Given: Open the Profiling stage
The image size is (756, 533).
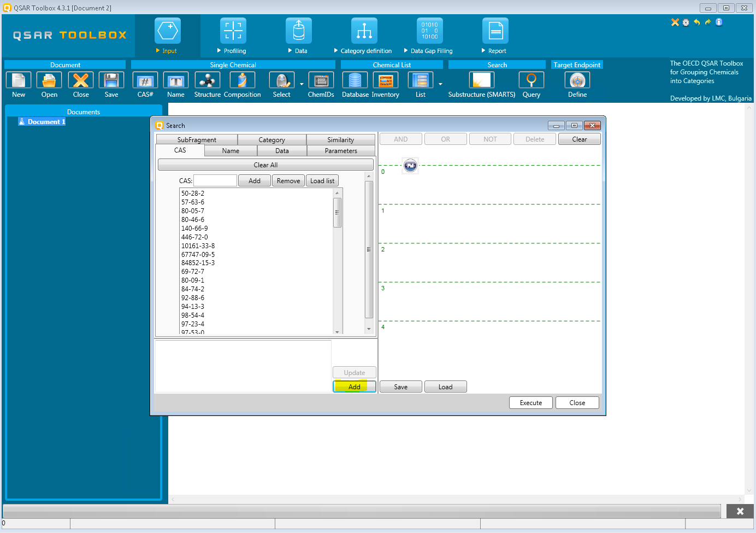Looking at the screenshot, I should pyautogui.click(x=233, y=31).
